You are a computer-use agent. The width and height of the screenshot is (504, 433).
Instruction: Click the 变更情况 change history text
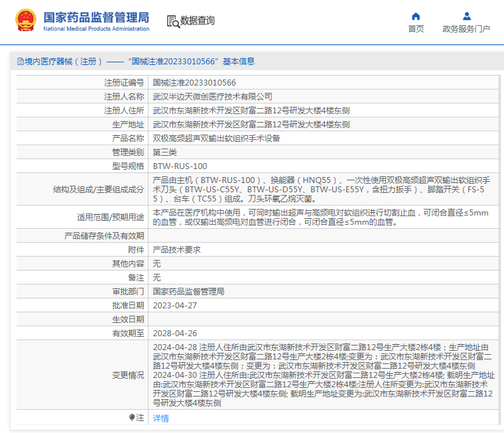pyautogui.click(x=324, y=375)
